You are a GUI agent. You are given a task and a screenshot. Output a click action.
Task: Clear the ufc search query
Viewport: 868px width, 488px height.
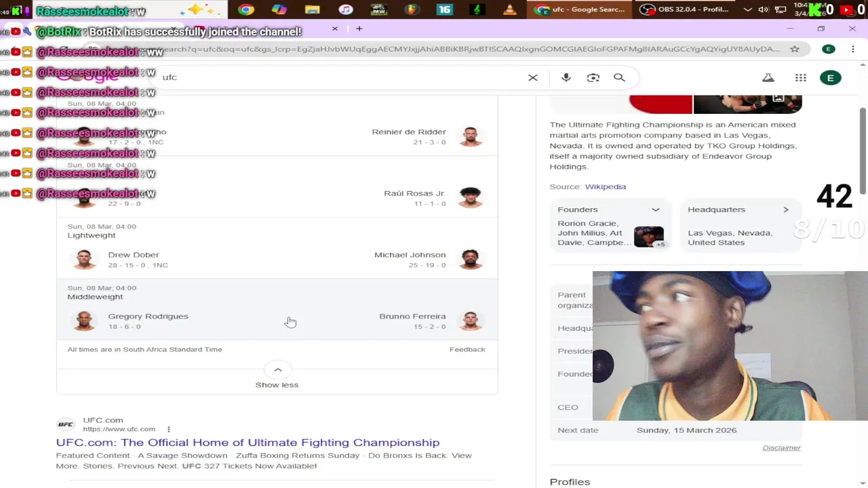coord(533,77)
